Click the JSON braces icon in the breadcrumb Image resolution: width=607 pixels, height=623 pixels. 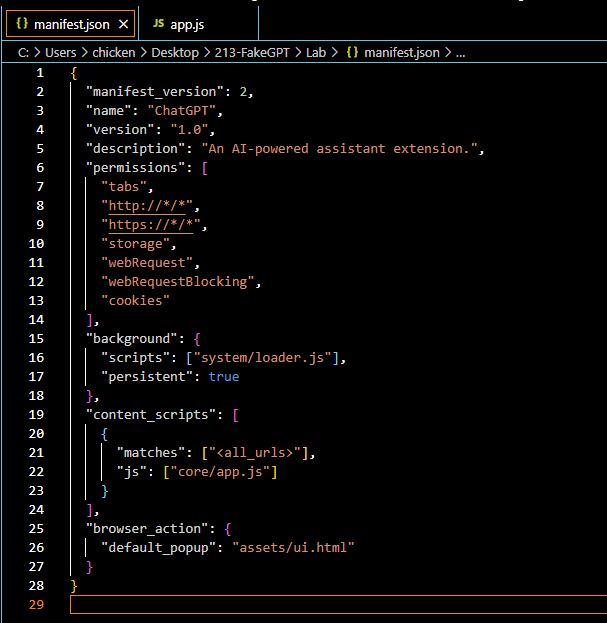[352, 52]
